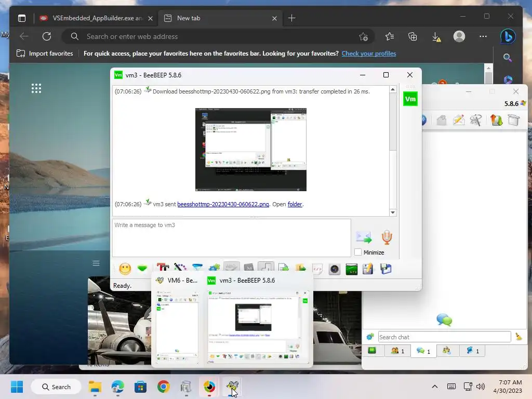Click the chat scrollbar down arrow
This screenshot has width=532, height=399.
393,212
